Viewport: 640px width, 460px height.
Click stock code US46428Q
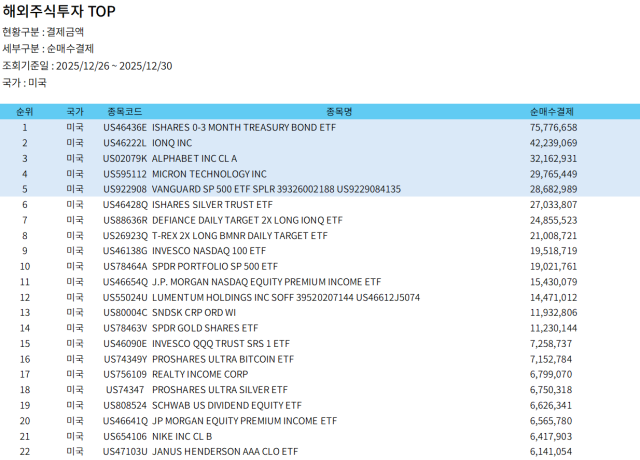tap(125, 204)
